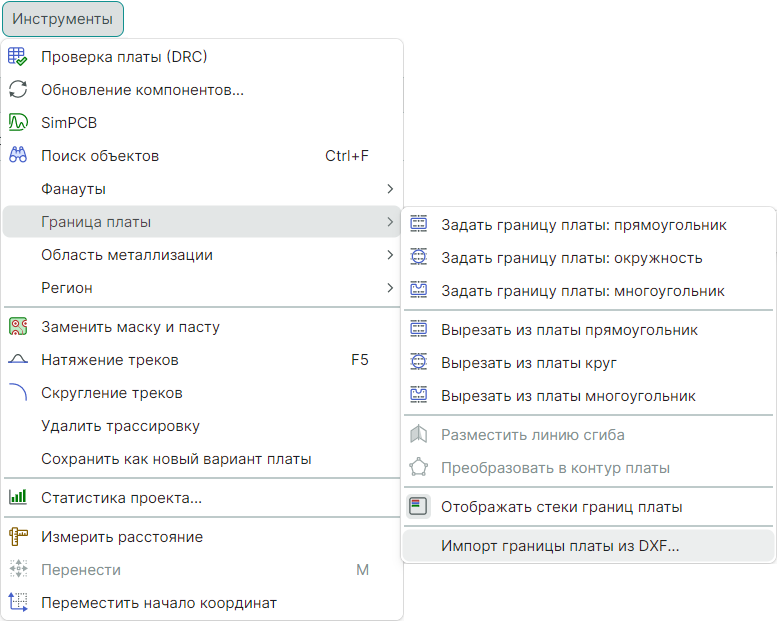Toggle display of board boundary stacks
The width and height of the screenshot is (777, 621).
click(x=419, y=507)
